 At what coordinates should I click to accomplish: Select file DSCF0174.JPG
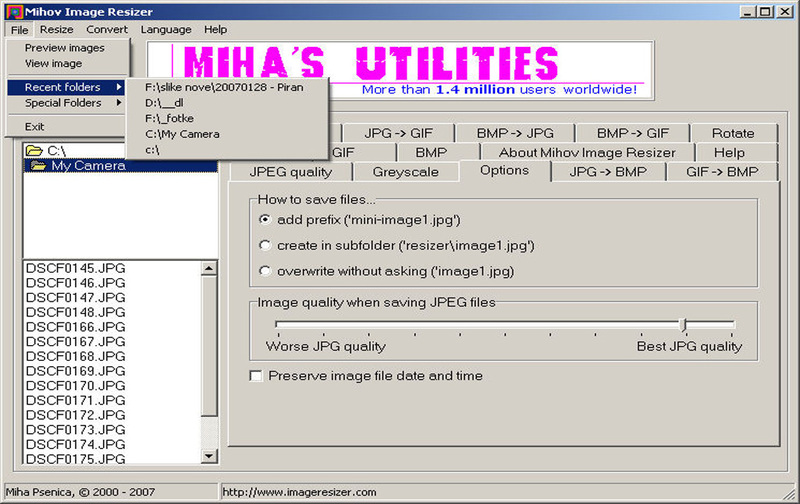(x=76, y=445)
